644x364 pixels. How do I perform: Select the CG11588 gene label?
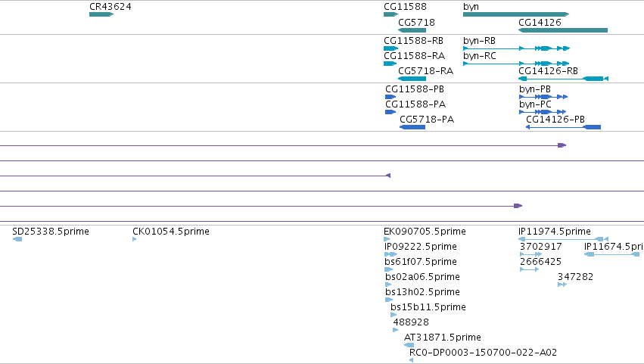pos(405,7)
